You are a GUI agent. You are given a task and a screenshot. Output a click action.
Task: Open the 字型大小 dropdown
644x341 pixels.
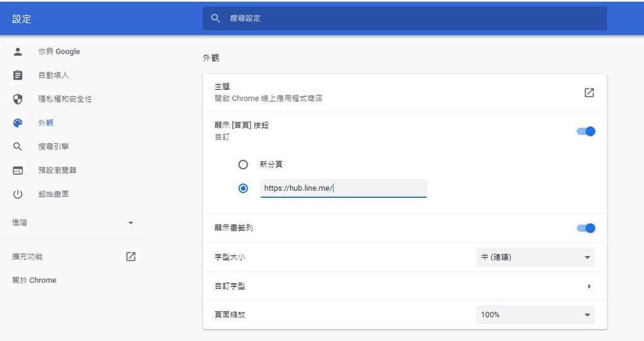536,257
